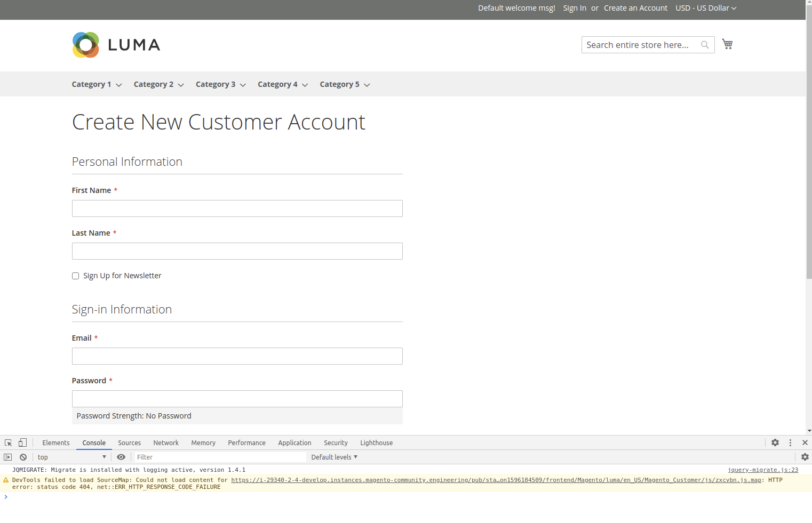
Task: Open DevTools settings gear
Action: (775, 442)
